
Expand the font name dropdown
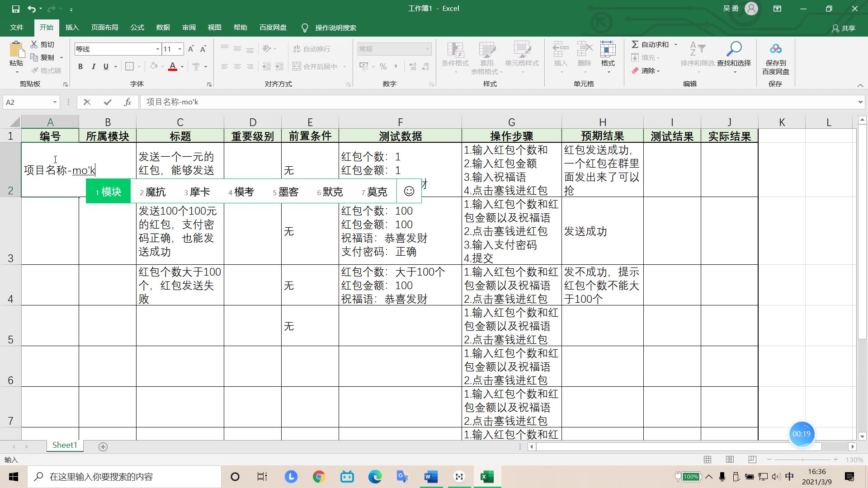point(157,49)
